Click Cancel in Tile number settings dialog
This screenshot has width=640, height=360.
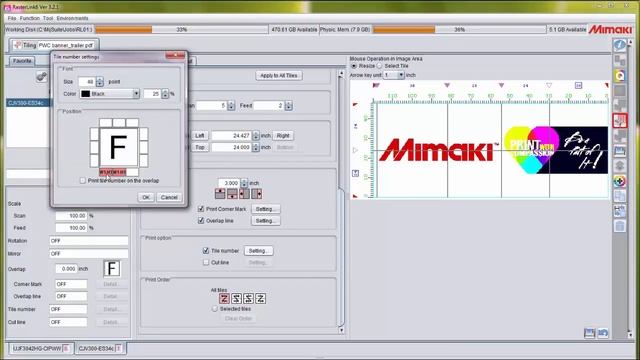click(x=169, y=197)
